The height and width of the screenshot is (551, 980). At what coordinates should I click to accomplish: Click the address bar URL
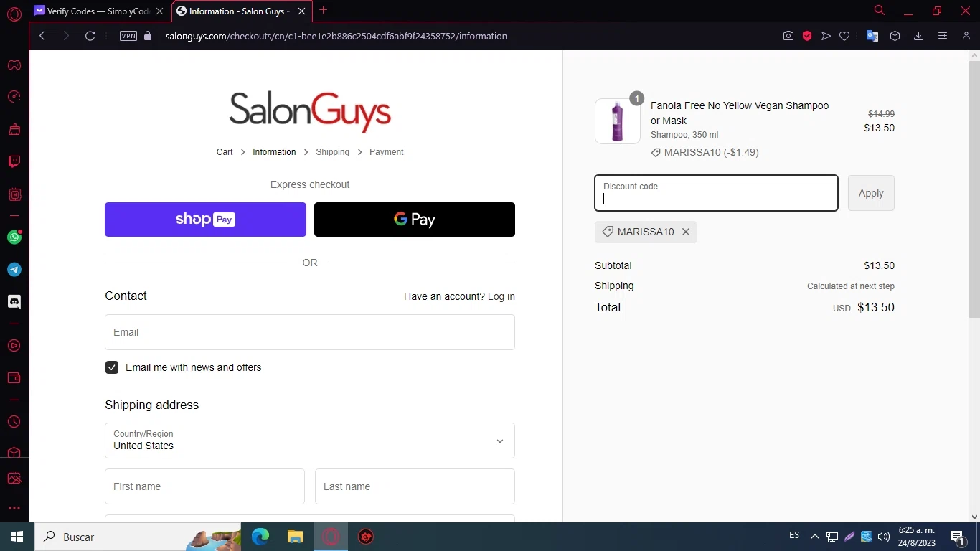(336, 36)
